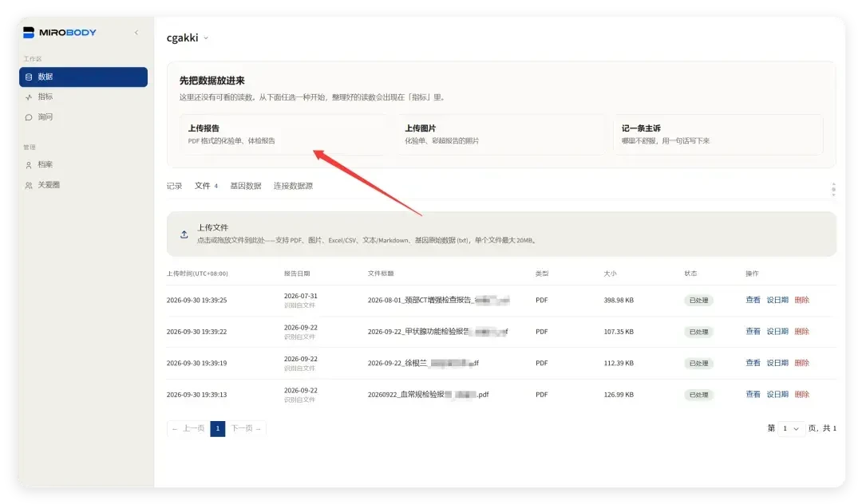862x504 pixels.
Task: Click upload time 2026-09-30 19:39:13
Action: 197,395
